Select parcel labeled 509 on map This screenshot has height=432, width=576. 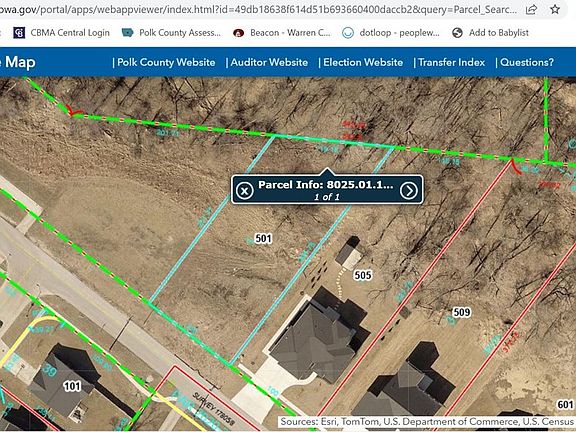pos(461,312)
